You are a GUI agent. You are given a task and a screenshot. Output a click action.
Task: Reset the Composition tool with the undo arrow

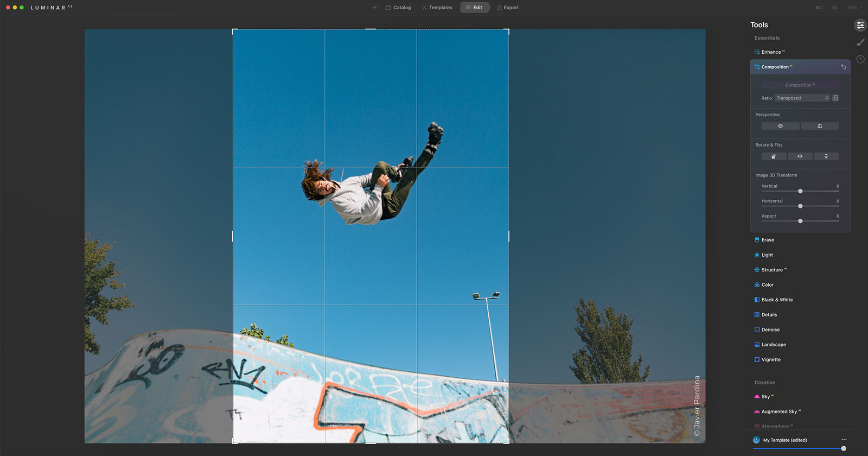pyautogui.click(x=844, y=67)
